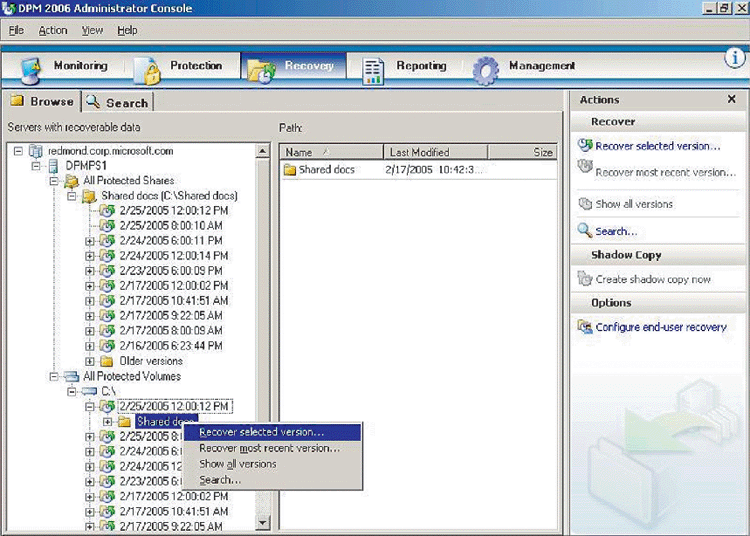Screen dimensions: 750x536
Task: Click the Older versions folder icon
Action: pyautogui.click(x=107, y=361)
